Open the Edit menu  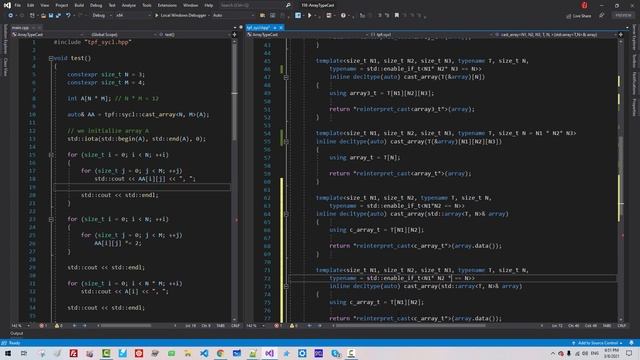[31, 5]
